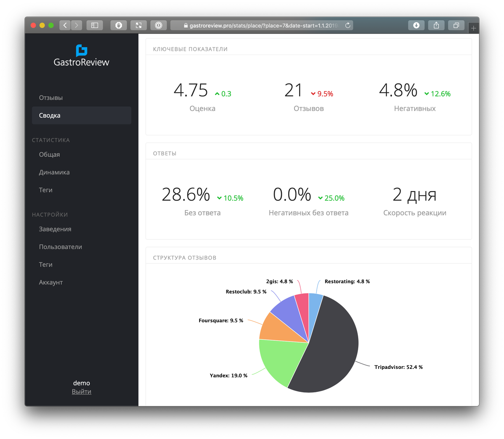
Task: Open the Динамика statistics page
Action: point(54,172)
